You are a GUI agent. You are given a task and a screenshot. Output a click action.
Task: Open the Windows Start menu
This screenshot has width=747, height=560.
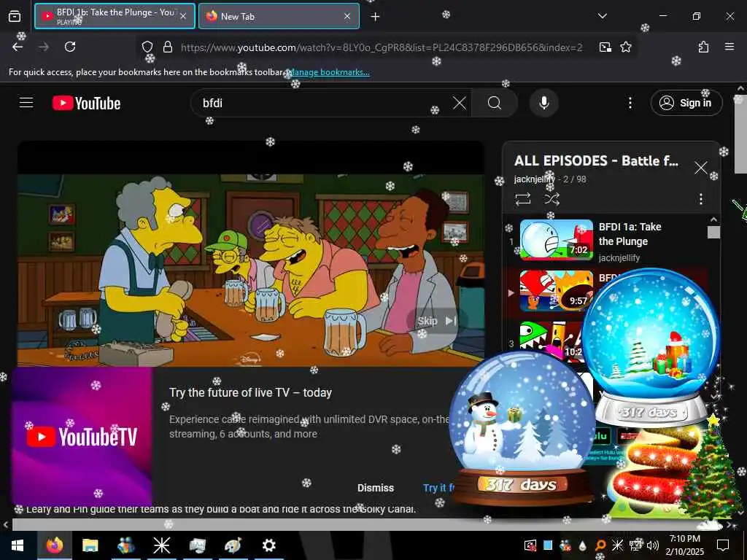18,545
